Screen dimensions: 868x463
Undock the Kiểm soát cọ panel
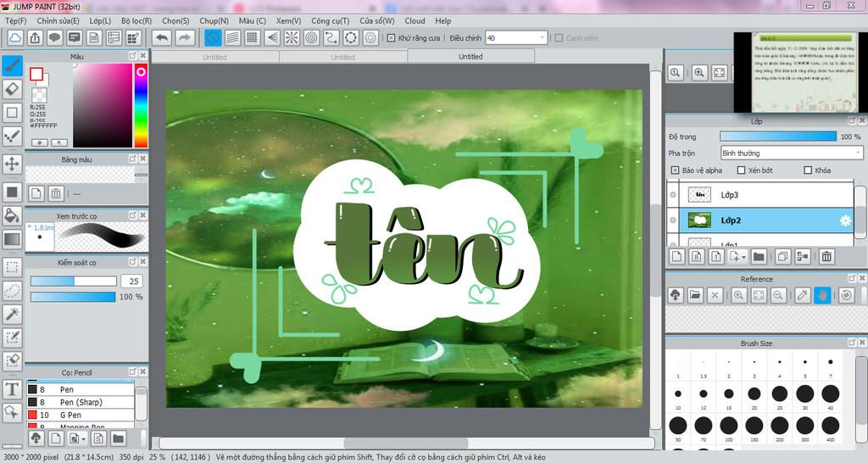(x=133, y=261)
